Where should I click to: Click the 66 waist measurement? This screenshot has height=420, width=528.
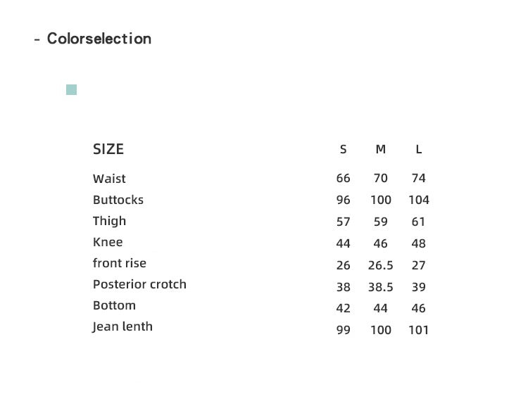[344, 179]
